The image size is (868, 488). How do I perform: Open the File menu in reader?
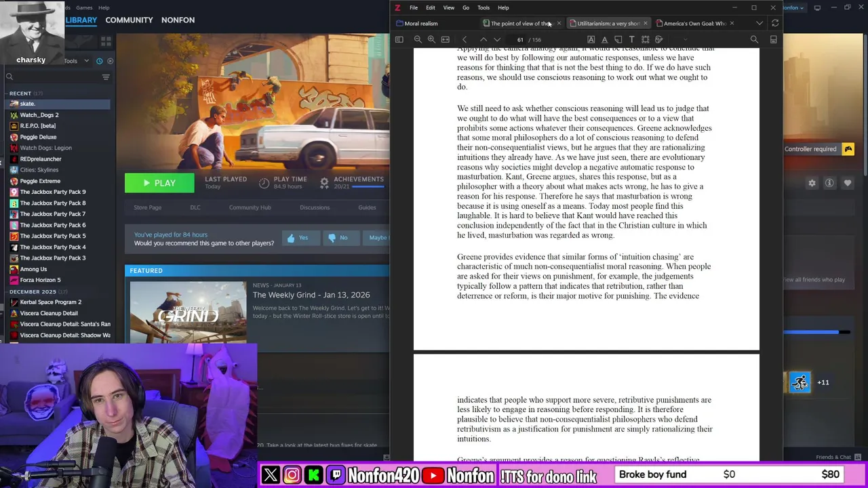(x=414, y=7)
